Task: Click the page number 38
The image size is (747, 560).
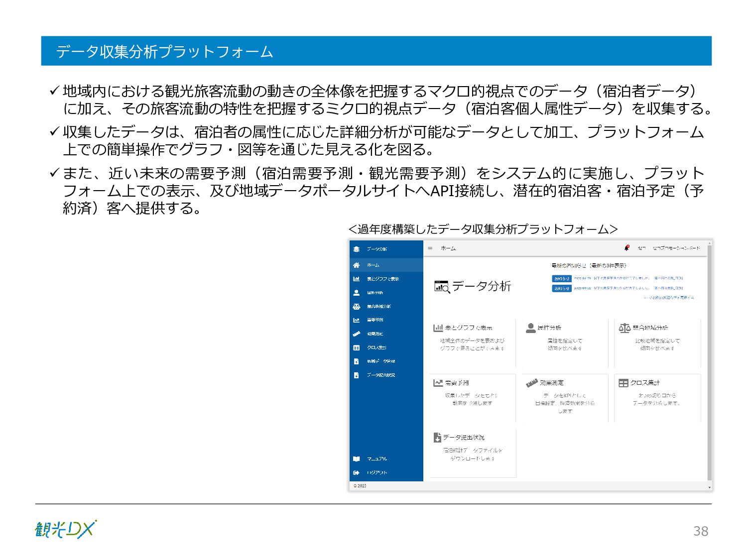Action: pyautogui.click(x=701, y=531)
